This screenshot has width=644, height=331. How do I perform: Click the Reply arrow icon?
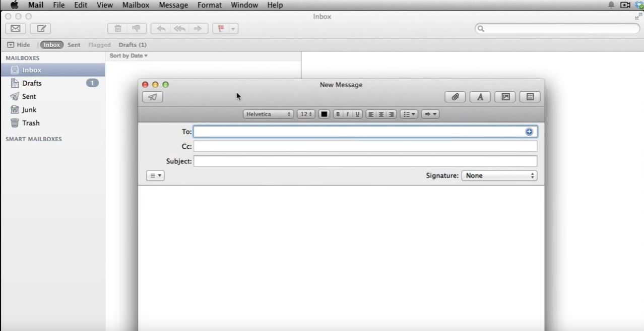(x=161, y=29)
